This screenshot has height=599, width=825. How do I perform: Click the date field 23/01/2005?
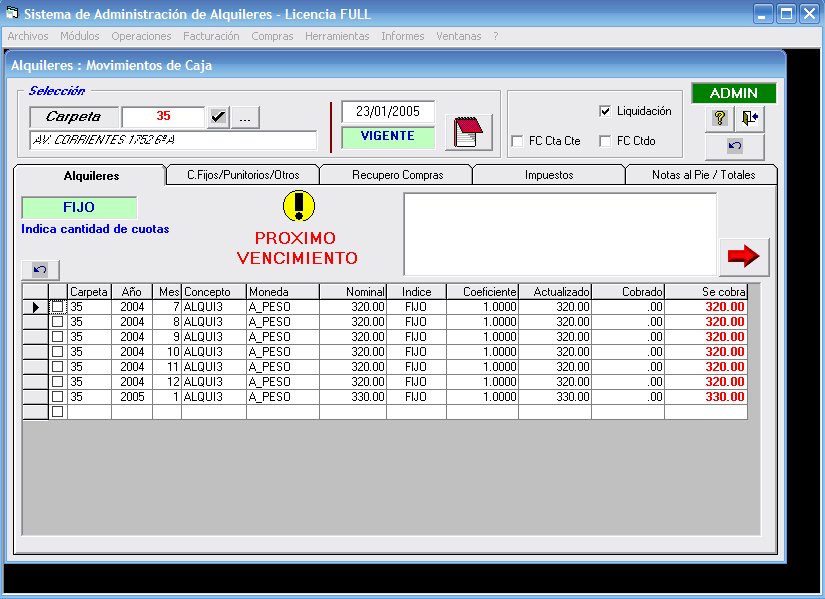coord(388,112)
